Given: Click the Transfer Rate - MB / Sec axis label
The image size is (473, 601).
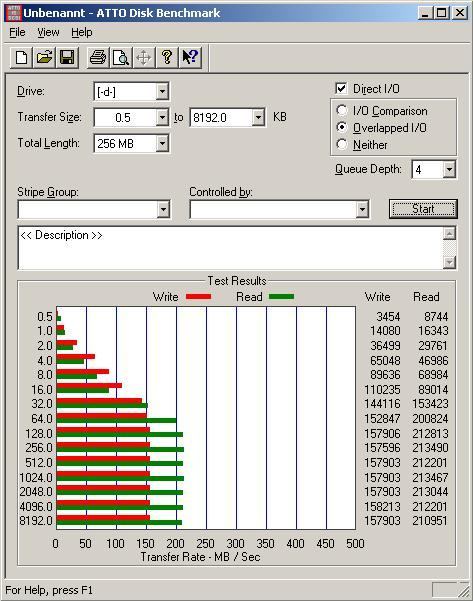Looking at the screenshot, I should (x=200, y=557).
